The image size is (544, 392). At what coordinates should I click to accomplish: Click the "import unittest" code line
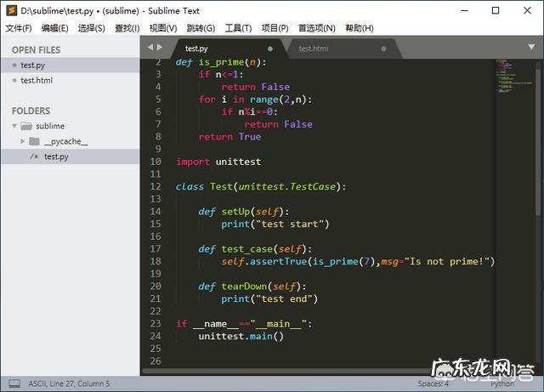(x=218, y=162)
